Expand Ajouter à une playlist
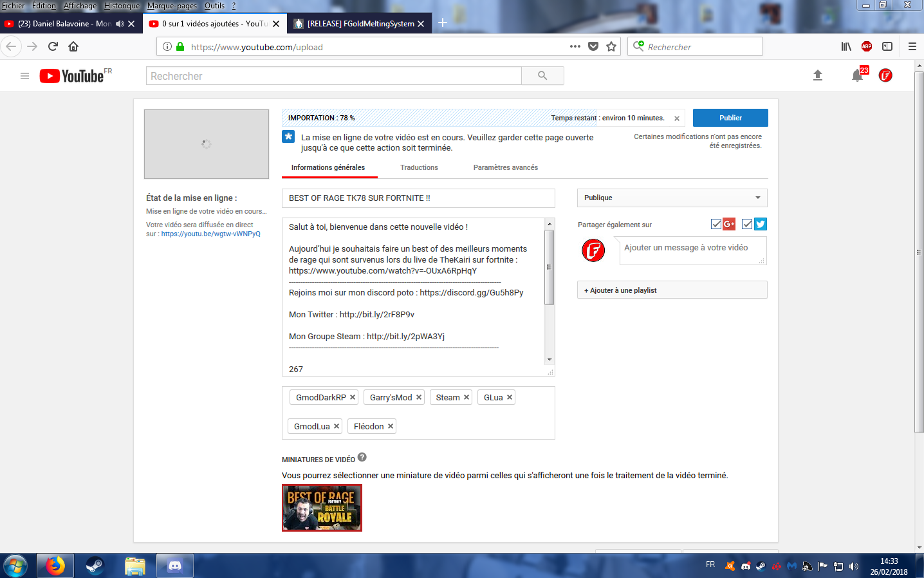Viewport: 924px width, 578px height. click(x=672, y=290)
